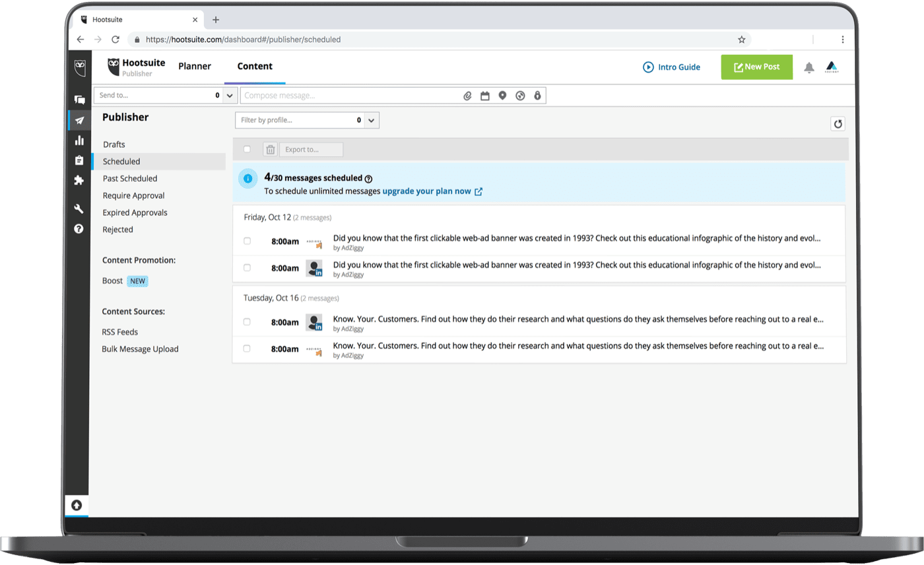Click LinkedIn profile avatar in Friday message

[314, 268]
